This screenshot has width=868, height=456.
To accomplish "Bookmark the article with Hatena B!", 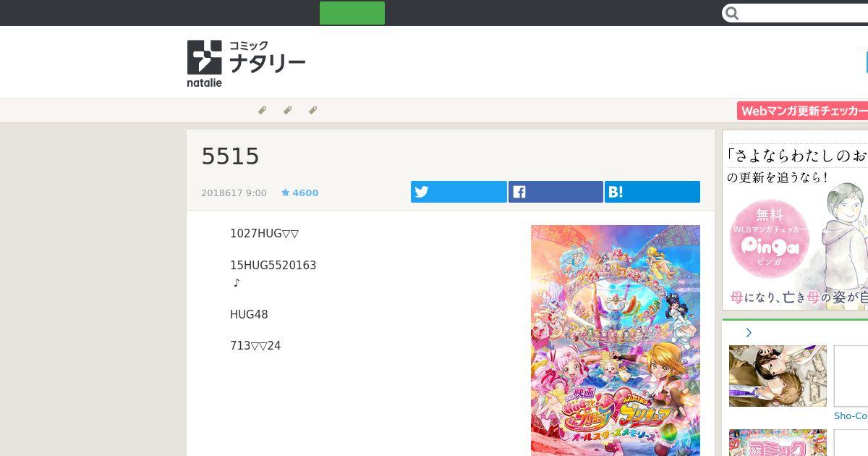I will click(652, 192).
